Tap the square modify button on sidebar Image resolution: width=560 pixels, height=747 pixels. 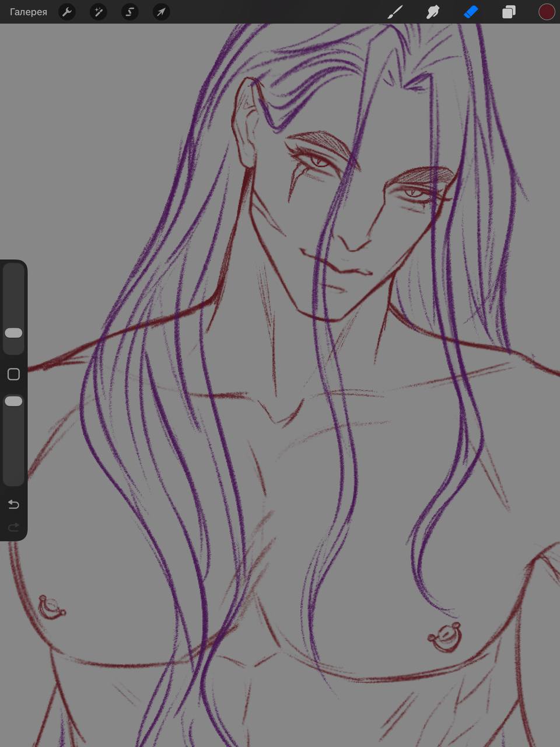(13, 374)
